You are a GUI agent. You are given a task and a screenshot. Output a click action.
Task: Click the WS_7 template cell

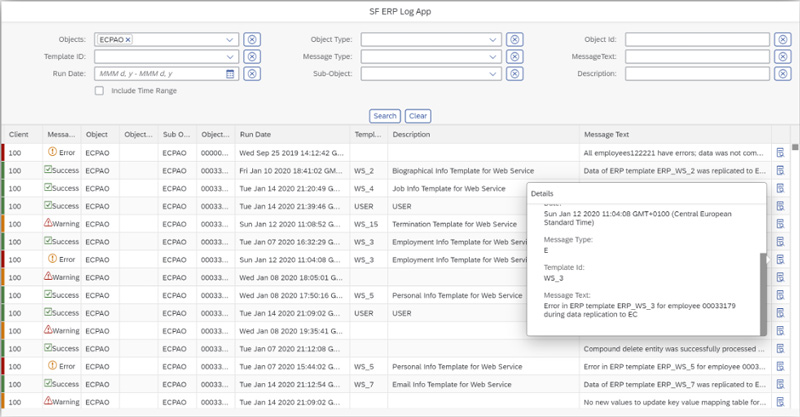pos(364,384)
